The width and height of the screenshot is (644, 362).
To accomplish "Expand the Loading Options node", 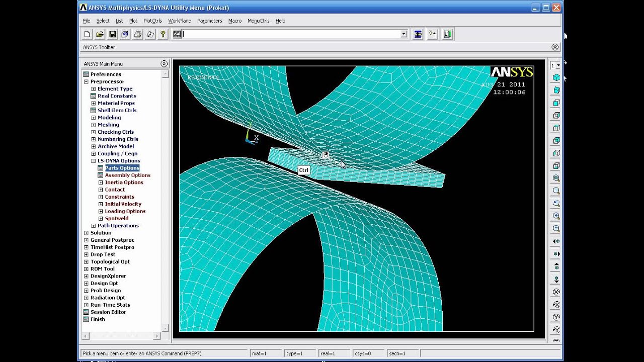I will (x=101, y=211).
